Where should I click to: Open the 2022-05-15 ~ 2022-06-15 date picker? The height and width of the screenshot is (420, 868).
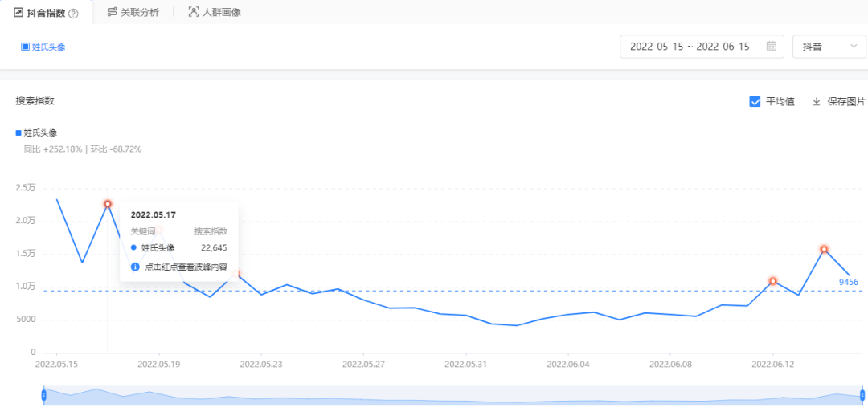pyautogui.click(x=690, y=47)
